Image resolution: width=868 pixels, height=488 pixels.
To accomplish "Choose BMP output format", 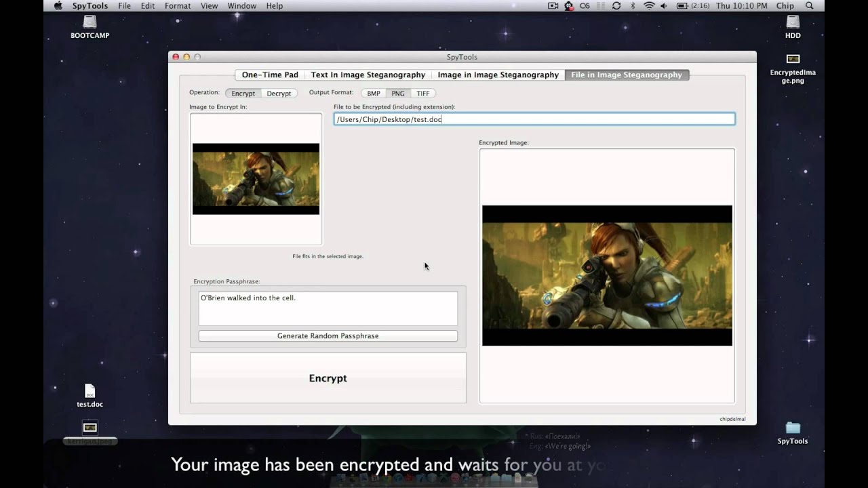I will [x=374, y=94].
